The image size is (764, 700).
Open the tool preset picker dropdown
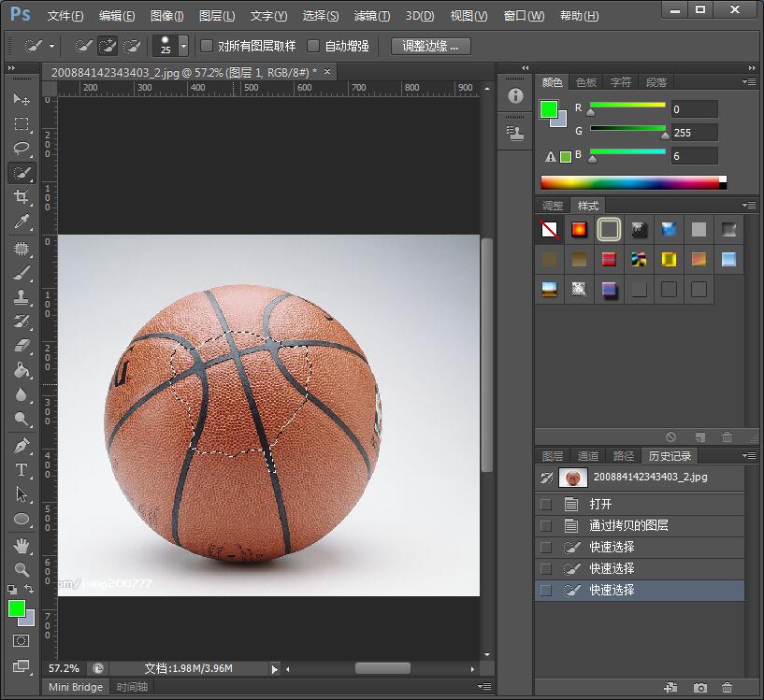(x=51, y=47)
